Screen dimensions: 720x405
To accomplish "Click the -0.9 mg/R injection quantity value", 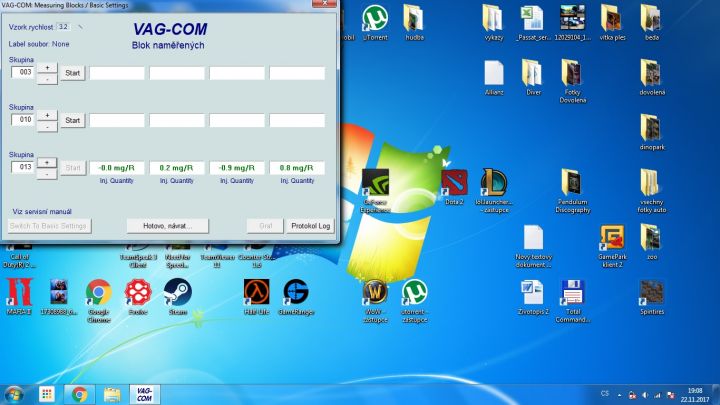I will click(237, 168).
